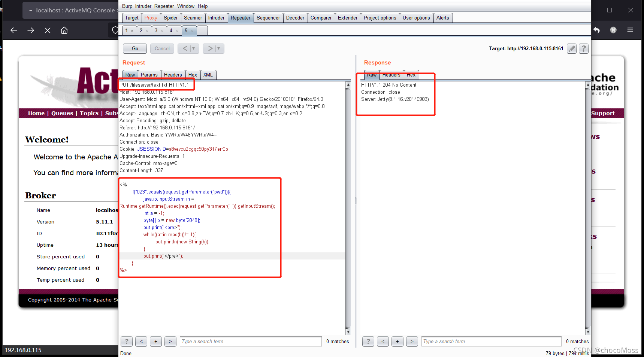The width and height of the screenshot is (644, 357).
Task: Click the browser undo arrow icon
Action: point(596,30)
